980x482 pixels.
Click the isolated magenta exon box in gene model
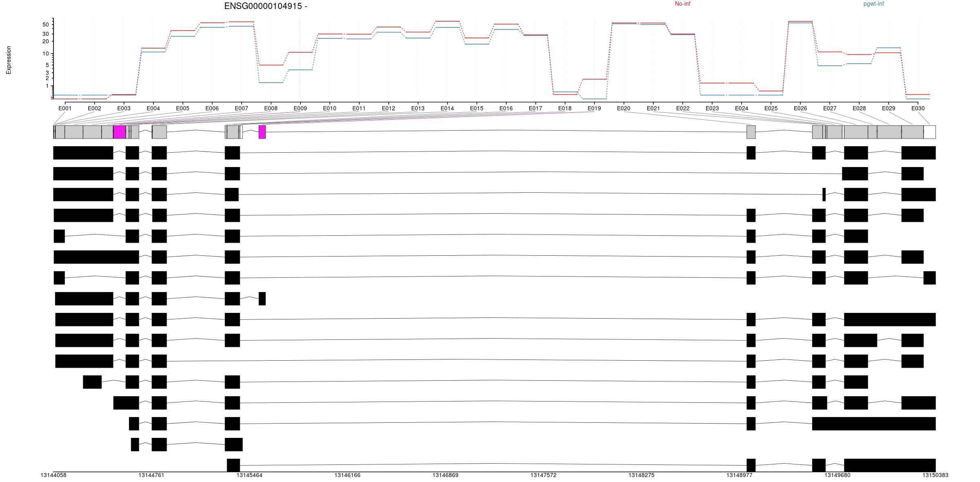pos(262,132)
